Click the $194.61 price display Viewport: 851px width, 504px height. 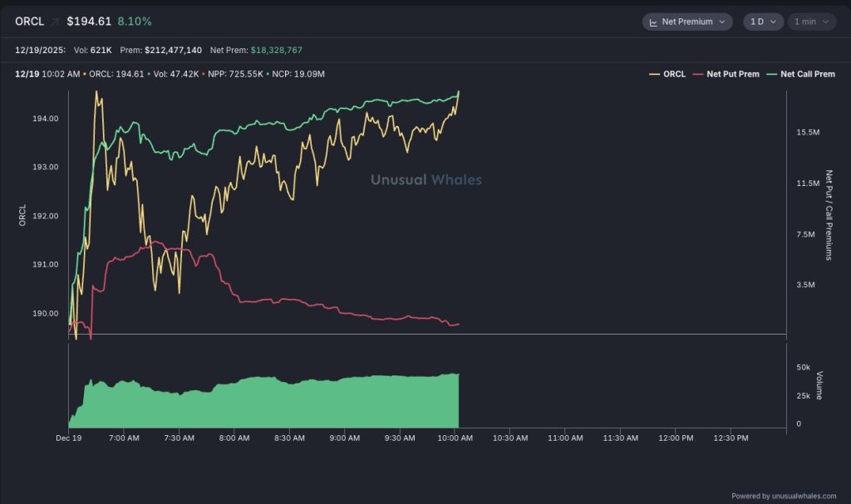point(89,21)
